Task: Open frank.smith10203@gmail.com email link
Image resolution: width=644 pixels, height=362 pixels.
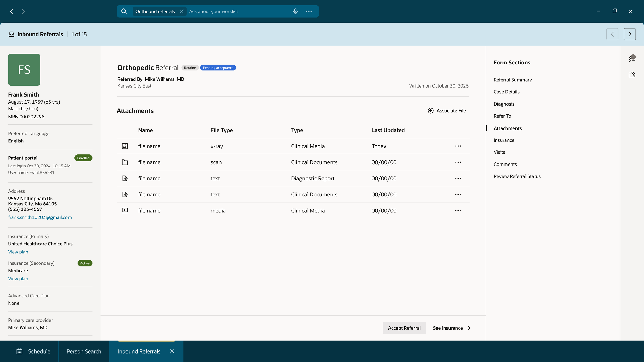Action: tap(40, 217)
